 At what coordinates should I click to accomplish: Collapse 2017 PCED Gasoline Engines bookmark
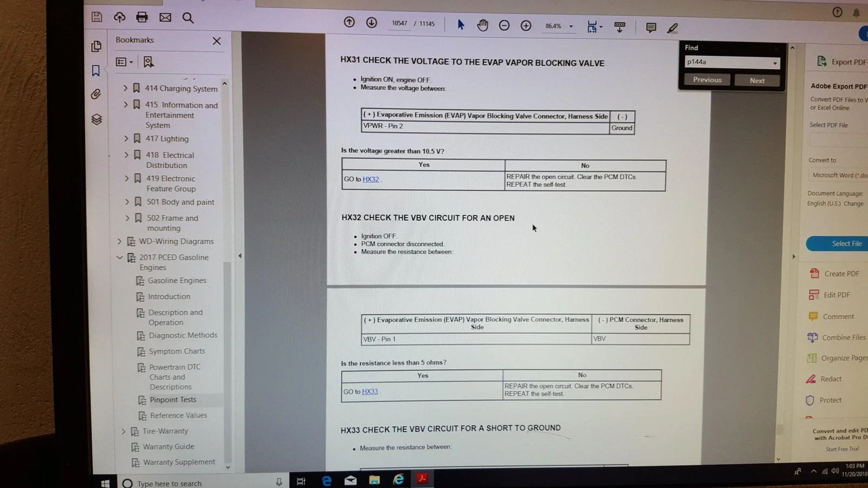coord(119,257)
